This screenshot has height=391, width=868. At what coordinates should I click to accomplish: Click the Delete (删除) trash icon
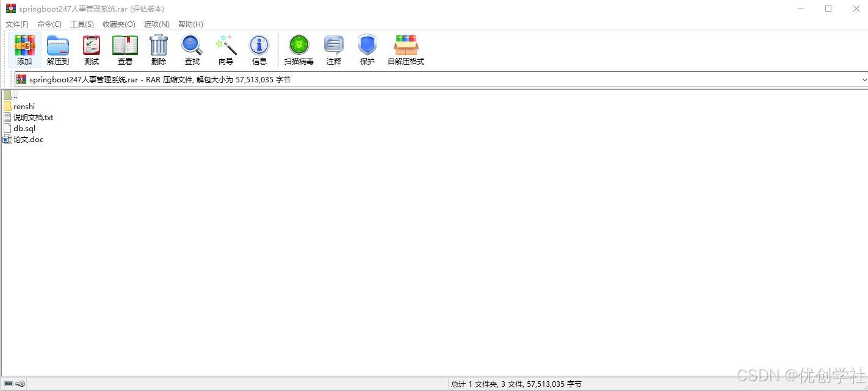point(159,45)
